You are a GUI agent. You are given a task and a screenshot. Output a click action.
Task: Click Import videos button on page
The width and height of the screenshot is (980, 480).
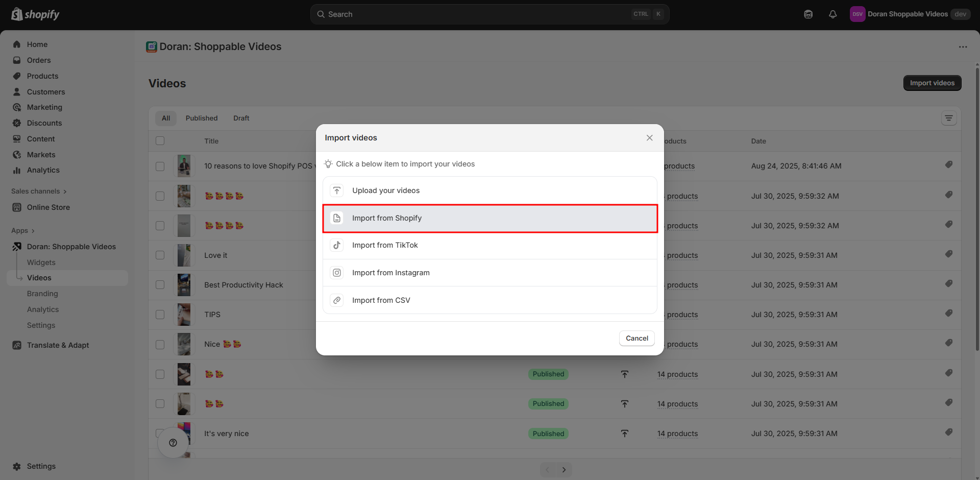[x=932, y=83]
